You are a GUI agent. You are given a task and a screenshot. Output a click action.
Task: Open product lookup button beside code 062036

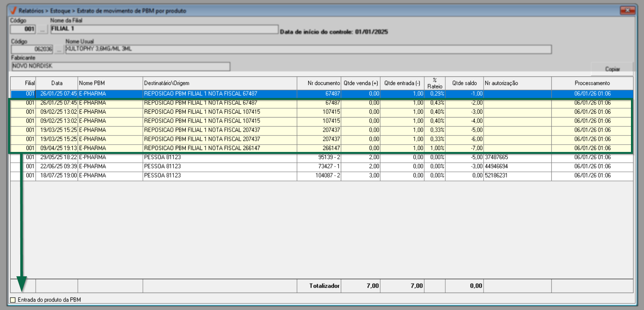(x=59, y=49)
